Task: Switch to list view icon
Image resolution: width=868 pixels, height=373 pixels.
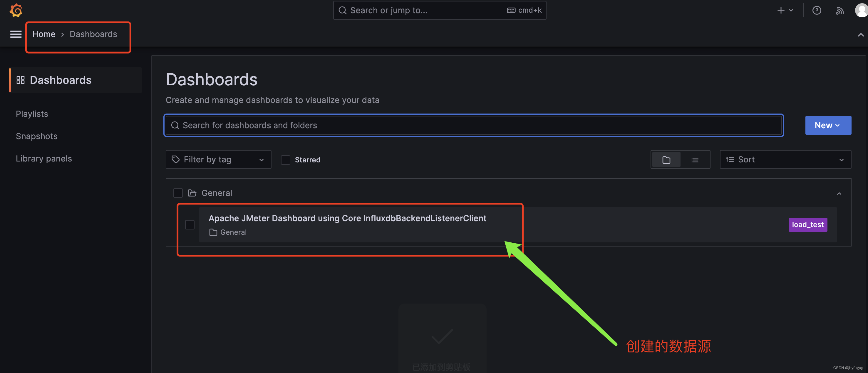Action: (695, 159)
